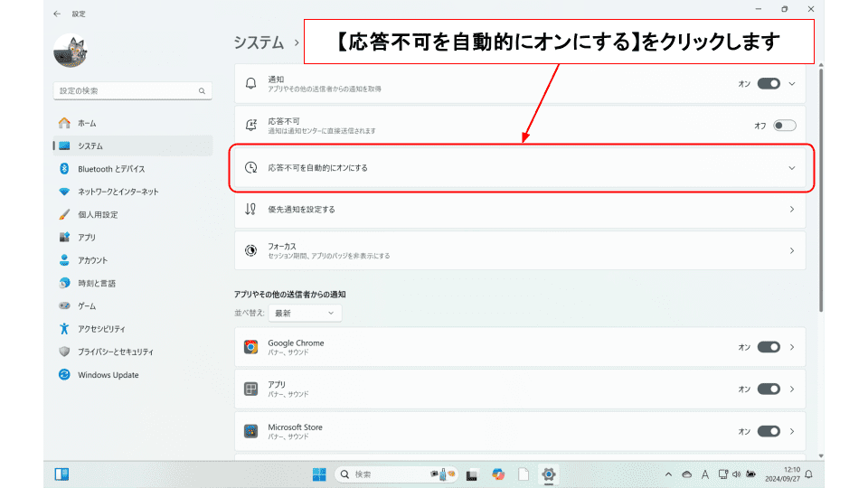Open the Settings gear icon on taskbar
This screenshot has width=868, height=488.
pos(548,474)
